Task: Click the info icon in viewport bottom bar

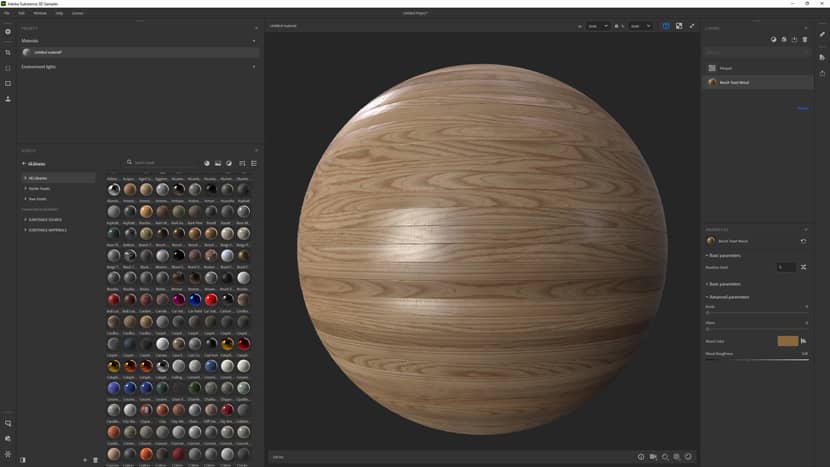Action: (x=641, y=457)
